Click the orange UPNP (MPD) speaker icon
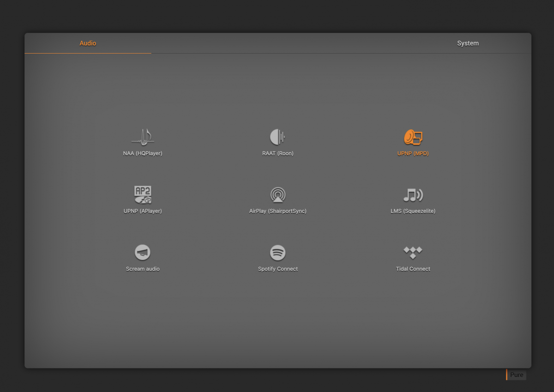The height and width of the screenshot is (392, 554). point(413,137)
